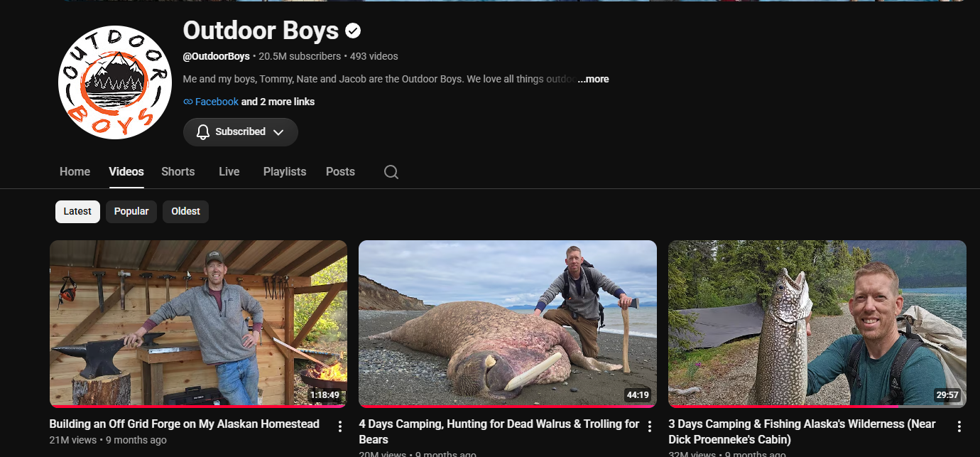
Task: Click the bell icon on the Subscribed button
Action: pyautogui.click(x=203, y=132)
